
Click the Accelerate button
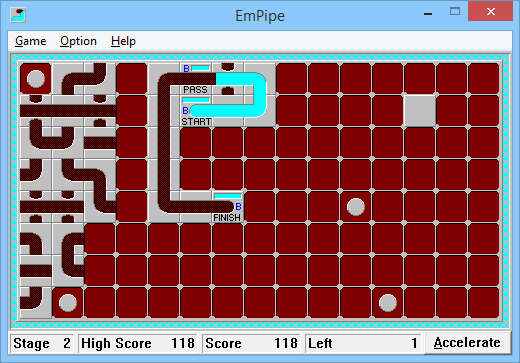[468, 343]
